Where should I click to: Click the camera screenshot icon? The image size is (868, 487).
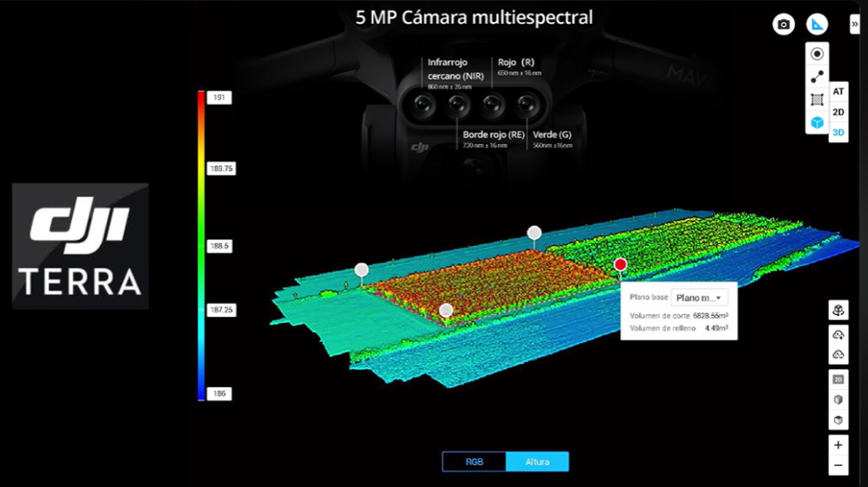tap(783, 25)
